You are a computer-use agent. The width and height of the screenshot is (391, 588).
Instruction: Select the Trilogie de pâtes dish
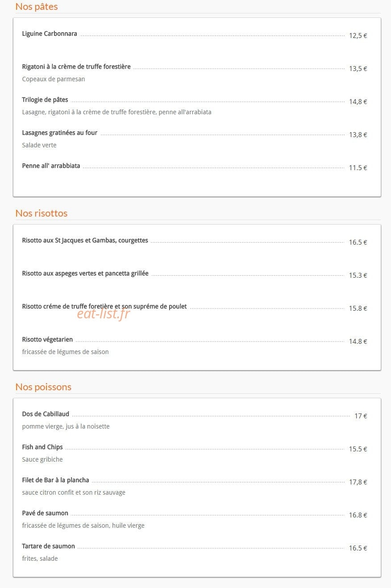pyautogui.click(x=45, y=100)
